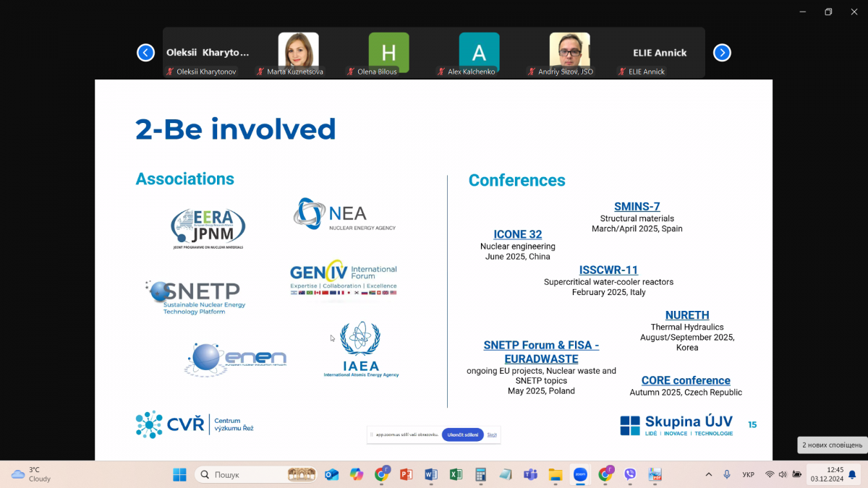The height and width of the screenshot is (488, 868).
Task: Select Alex Kalchenko's teal A avatar tile
Action: [x=479, y=52]
